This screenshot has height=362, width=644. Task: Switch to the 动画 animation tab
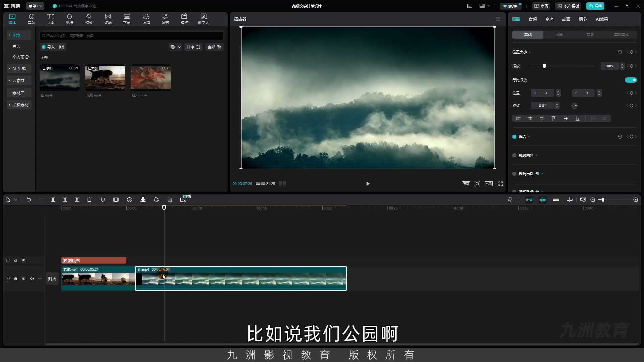point(566,19)
